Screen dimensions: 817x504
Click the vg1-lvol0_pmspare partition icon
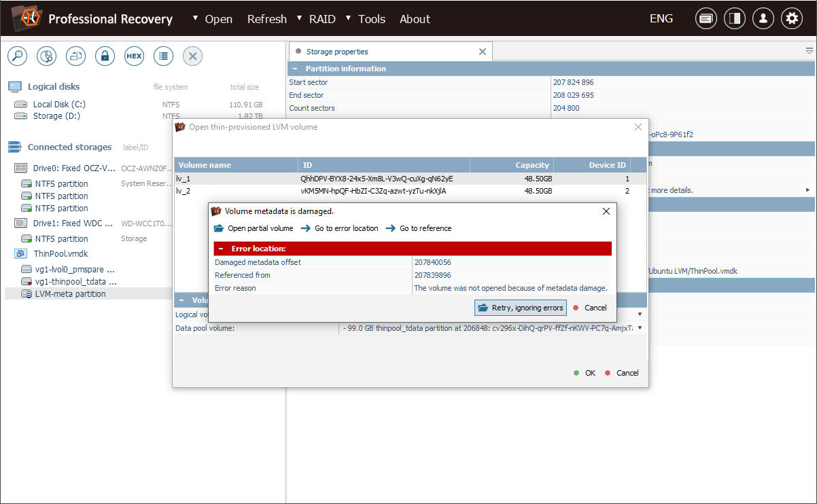(x=27, y=270)
